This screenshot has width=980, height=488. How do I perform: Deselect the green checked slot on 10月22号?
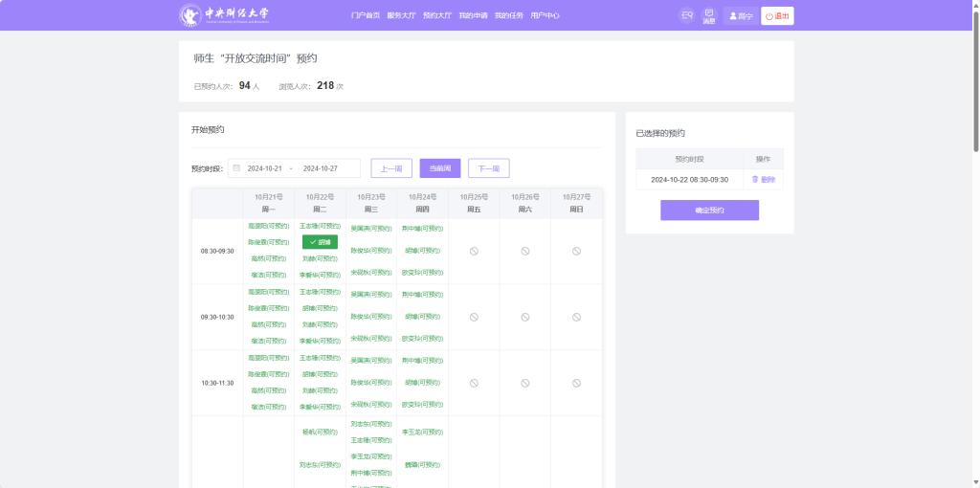coord(320,242)
